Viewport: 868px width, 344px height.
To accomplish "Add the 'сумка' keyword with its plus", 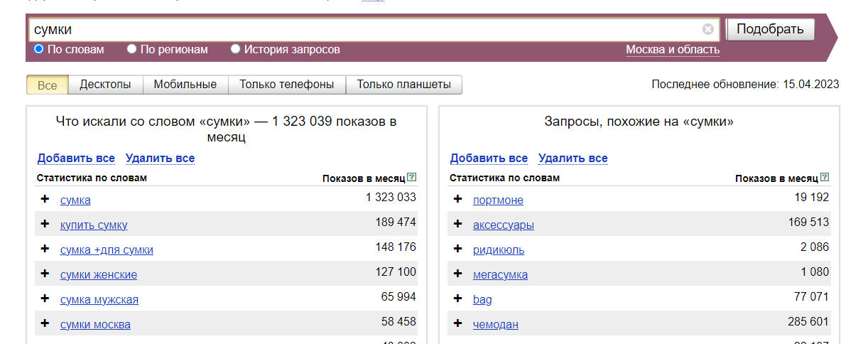I will [45, 199].
